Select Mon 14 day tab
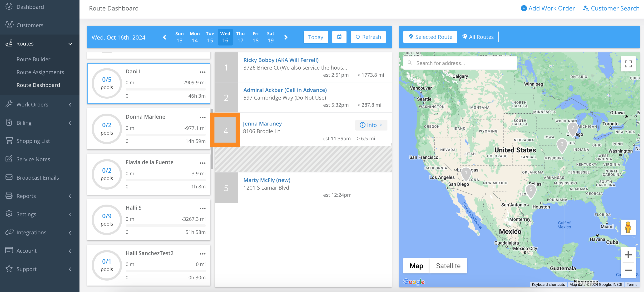Screen dimensions: 644x292 point(195,37)
